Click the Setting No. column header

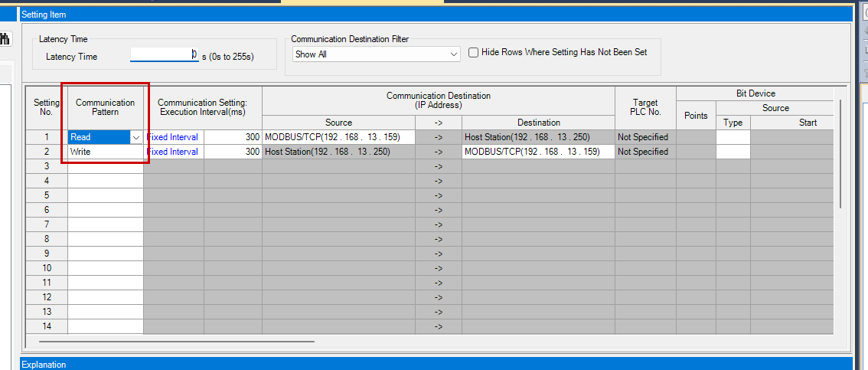(47, 107)
